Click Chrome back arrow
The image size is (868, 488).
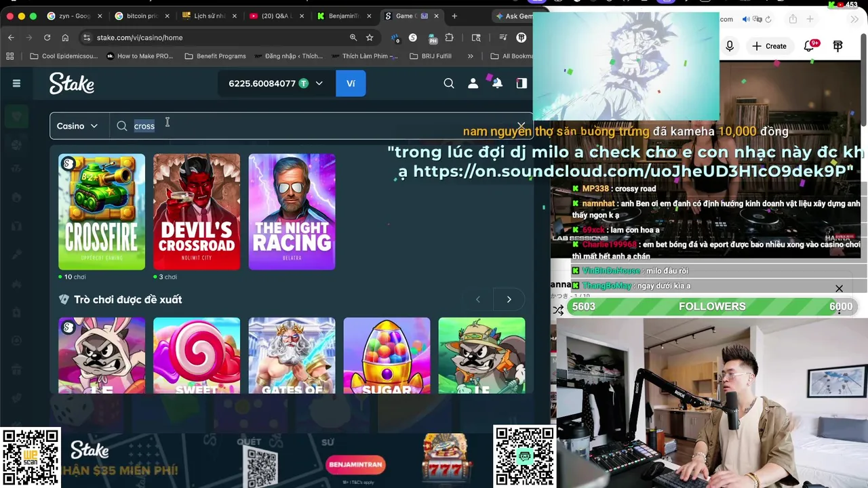click(11, 37)
